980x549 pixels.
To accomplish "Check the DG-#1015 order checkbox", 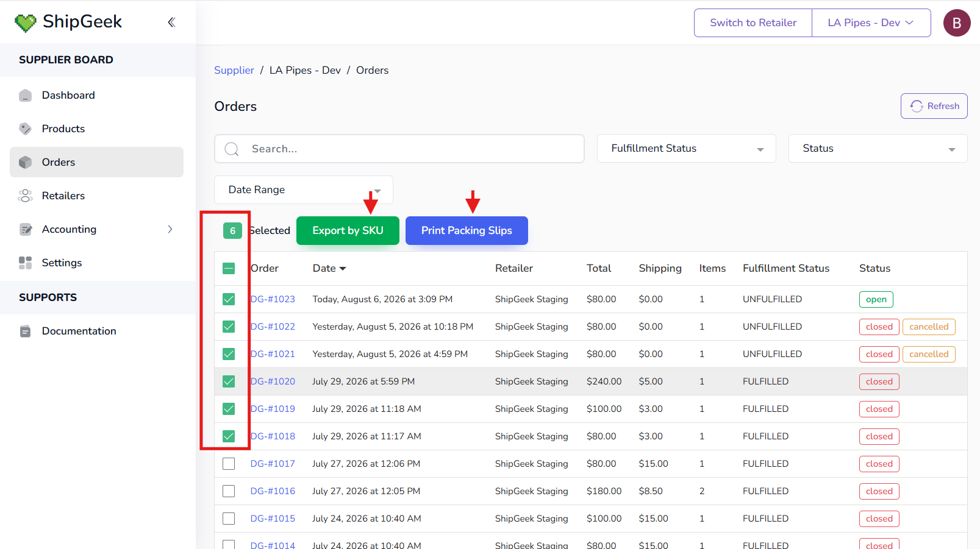I will tap(229, 519).
